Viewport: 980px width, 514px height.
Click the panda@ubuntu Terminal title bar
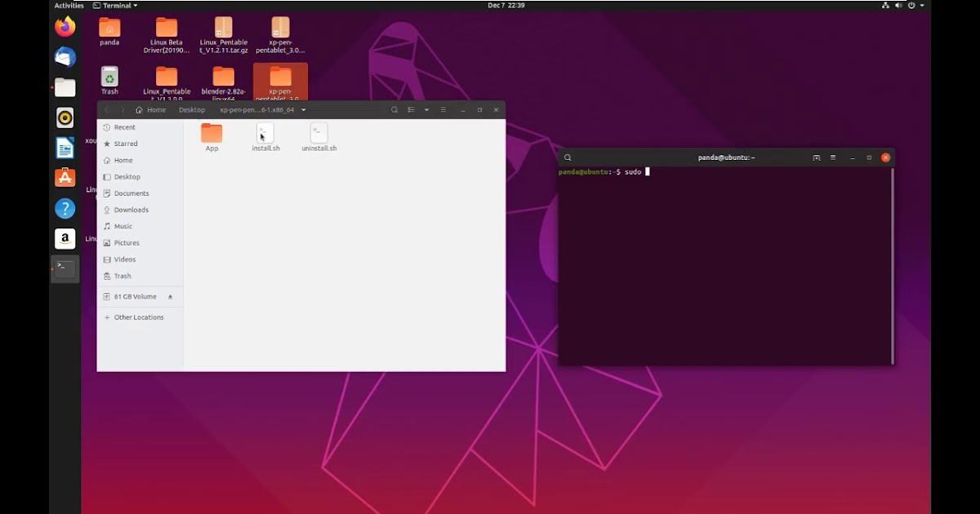pyautogui.click(x=727, y=157)
